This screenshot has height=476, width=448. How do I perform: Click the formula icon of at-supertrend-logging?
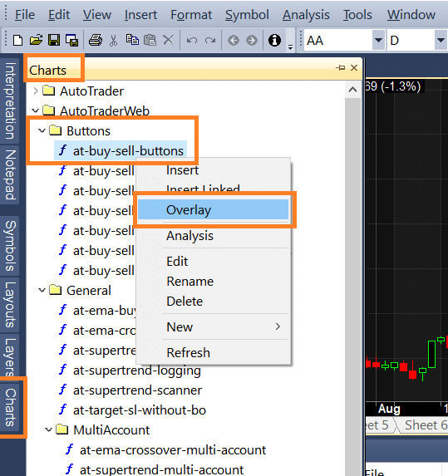62,370
